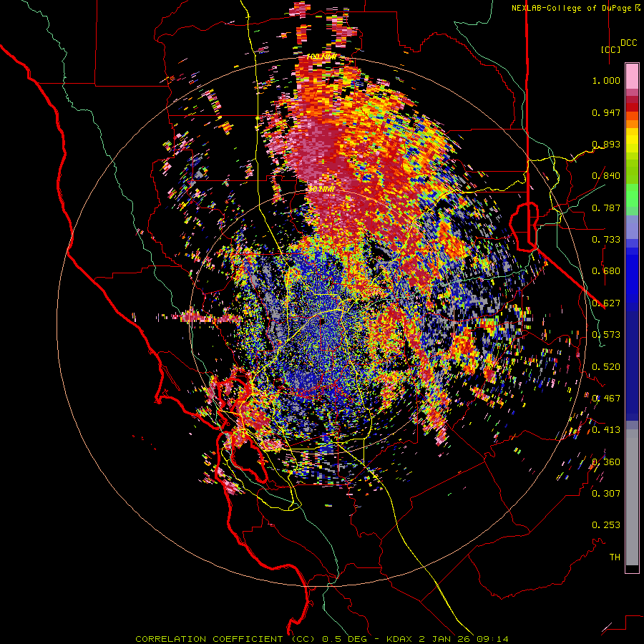The height and width of the screenshot is (644, 644).
Task: Click the 100 NMI range ring label
Action: [x=321, y=57]
